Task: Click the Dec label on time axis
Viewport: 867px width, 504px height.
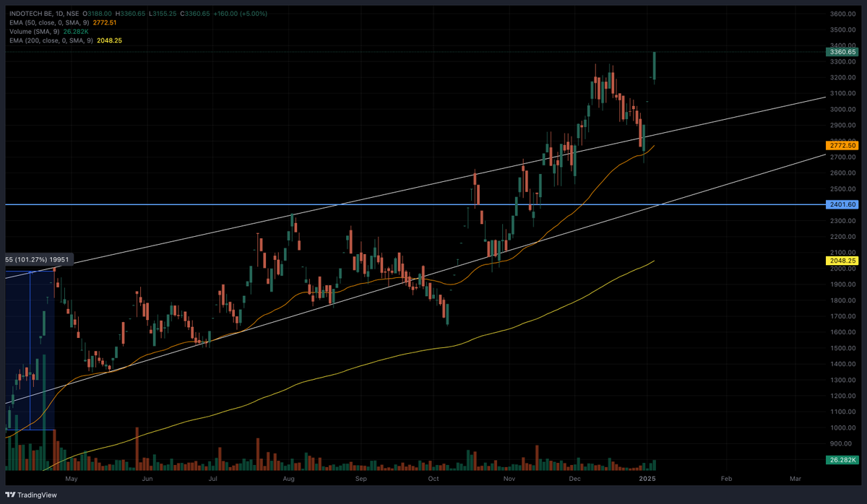Action: pyautogui.click(x=576, y=479)
